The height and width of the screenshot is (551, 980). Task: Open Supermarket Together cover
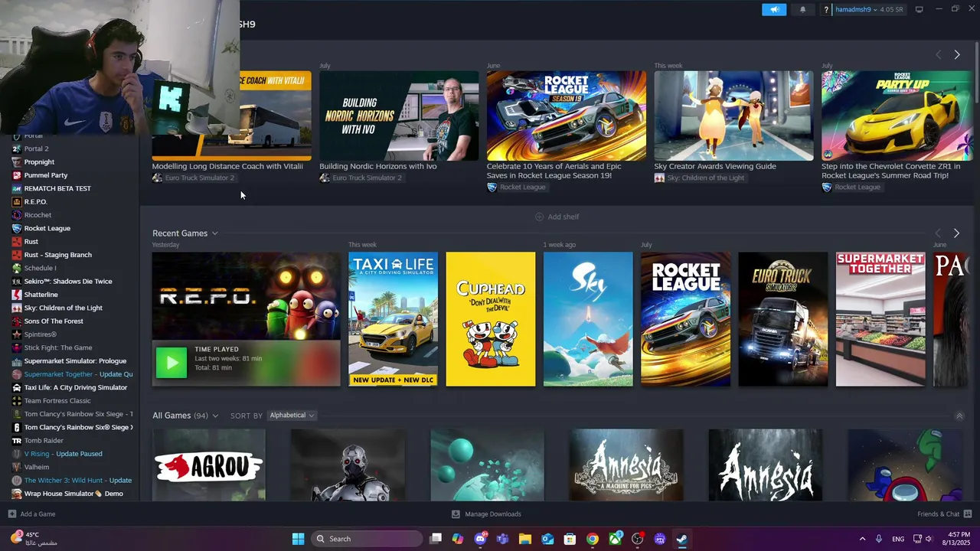pos(880,319)
